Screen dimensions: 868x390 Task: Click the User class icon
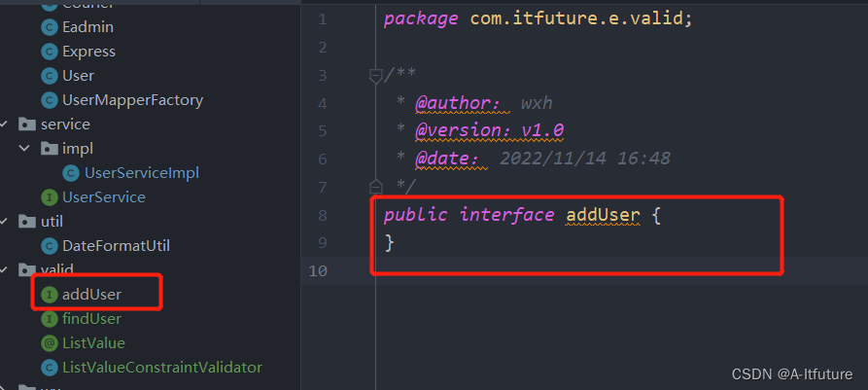(49, 76)
